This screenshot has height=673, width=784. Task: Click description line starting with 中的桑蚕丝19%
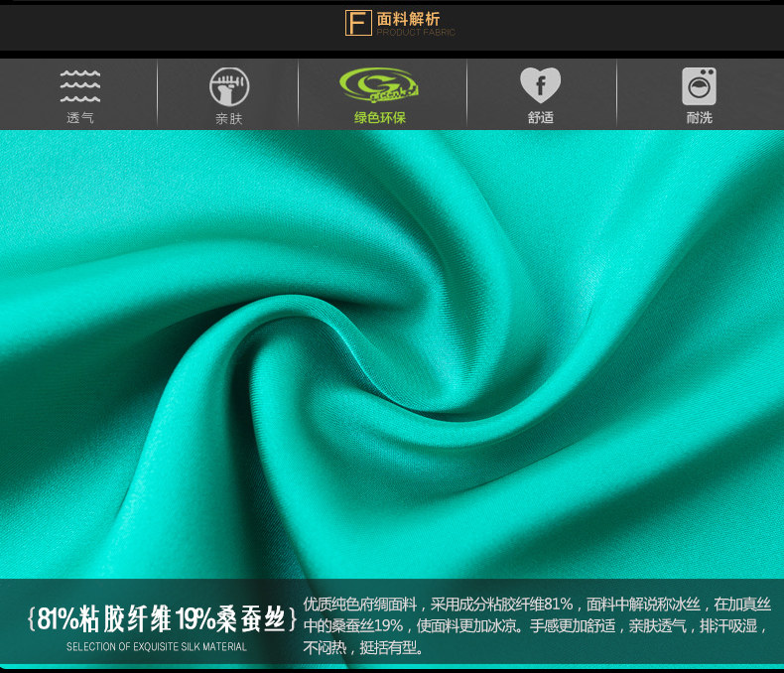tap(536, 626)
